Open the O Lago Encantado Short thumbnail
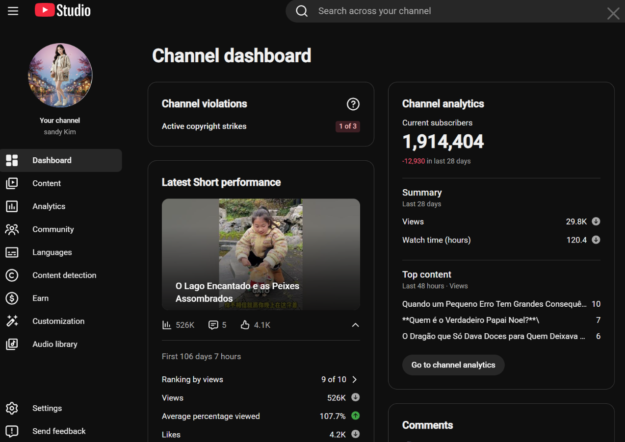The width and height of the screenshot is (625, 442). point(261,254)
